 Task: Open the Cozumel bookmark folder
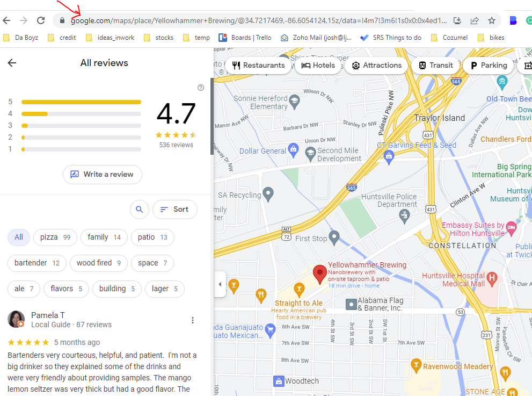click(449, 38)
